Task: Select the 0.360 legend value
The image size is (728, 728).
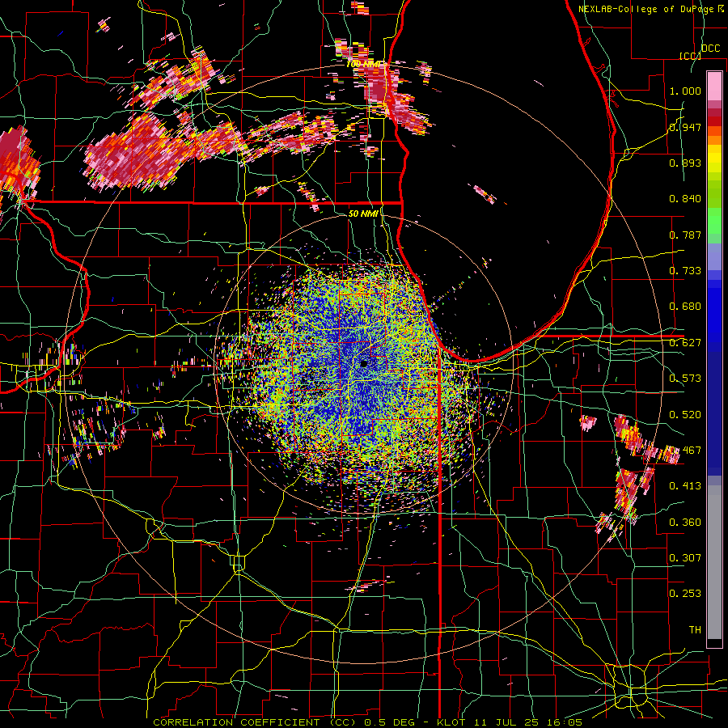Action: 685,523
